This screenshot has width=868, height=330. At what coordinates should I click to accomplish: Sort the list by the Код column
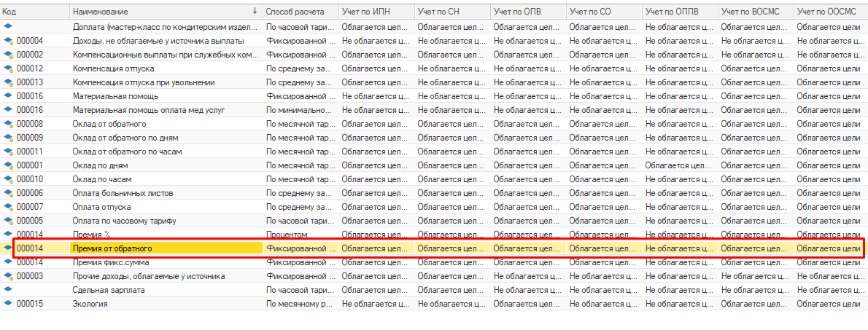click(x=35, y=11)
